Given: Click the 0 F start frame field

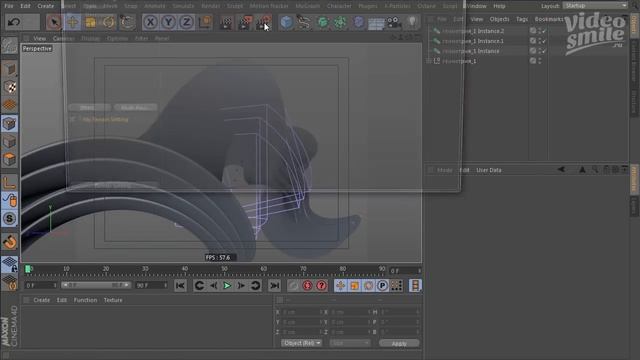Looking at the screenshot, I should click(40, 285).
